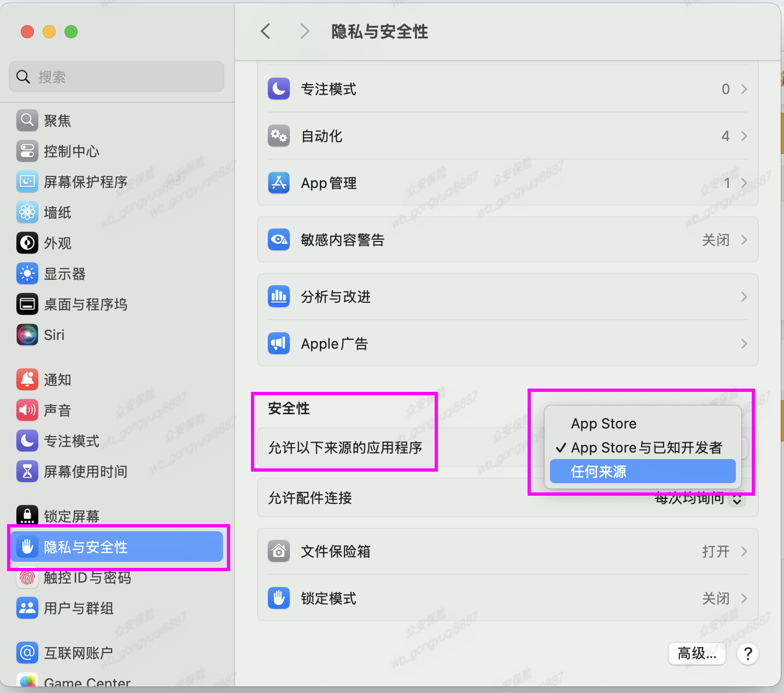Click the Touch ID (触控ID与密码) fingerprint icon
This screenshot has height=693, width=784.
tap(27, 578)
